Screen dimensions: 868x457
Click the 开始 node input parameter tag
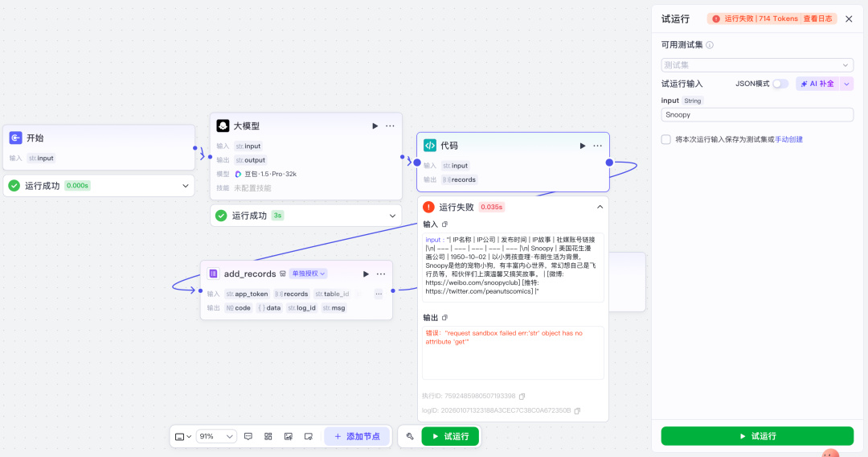[41, 159]
